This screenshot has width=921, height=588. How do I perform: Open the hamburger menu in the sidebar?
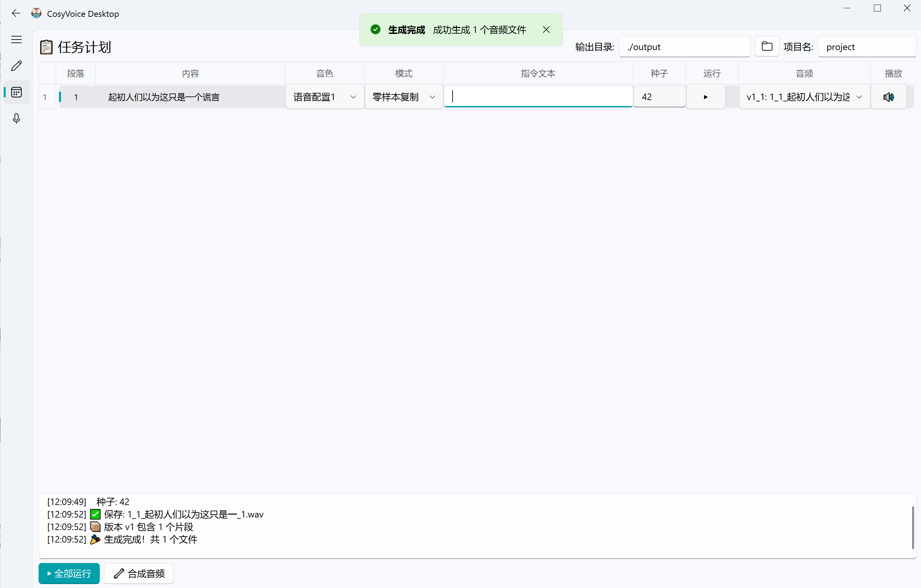pos(16,40)
